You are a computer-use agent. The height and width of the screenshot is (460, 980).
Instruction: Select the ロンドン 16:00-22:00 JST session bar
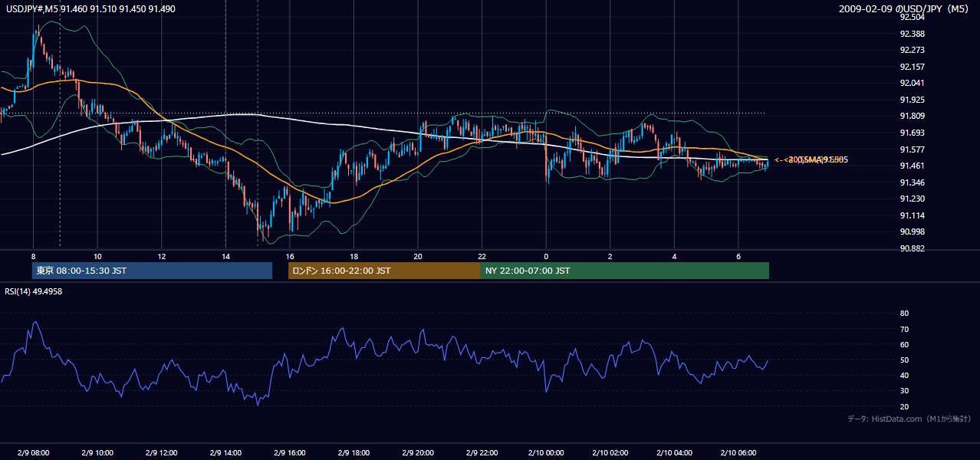coord(384,271)
